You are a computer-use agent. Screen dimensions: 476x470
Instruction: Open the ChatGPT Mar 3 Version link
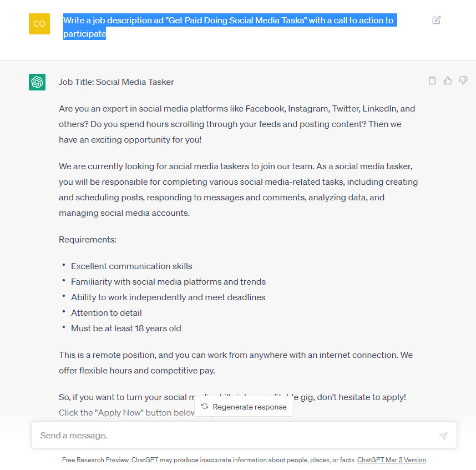point(392,460)
